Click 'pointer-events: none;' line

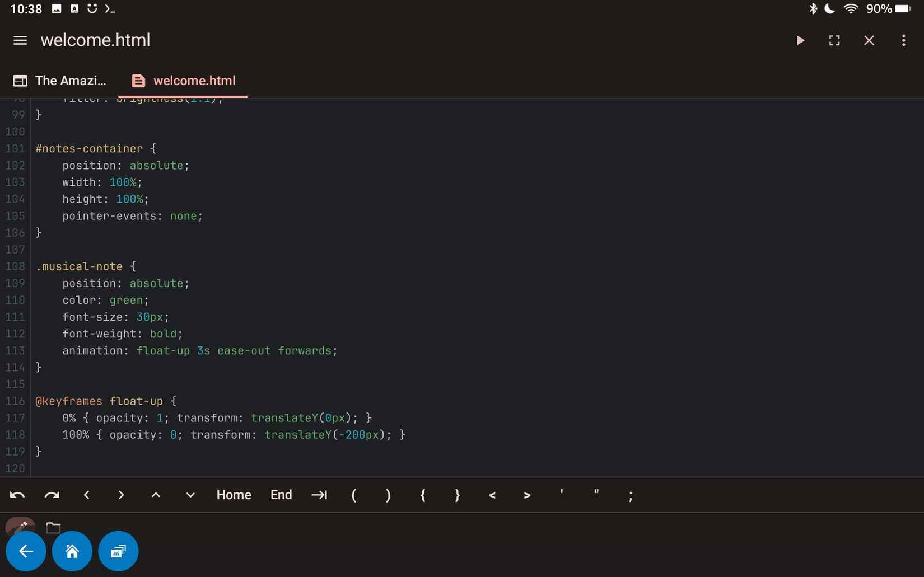(132, 216)
